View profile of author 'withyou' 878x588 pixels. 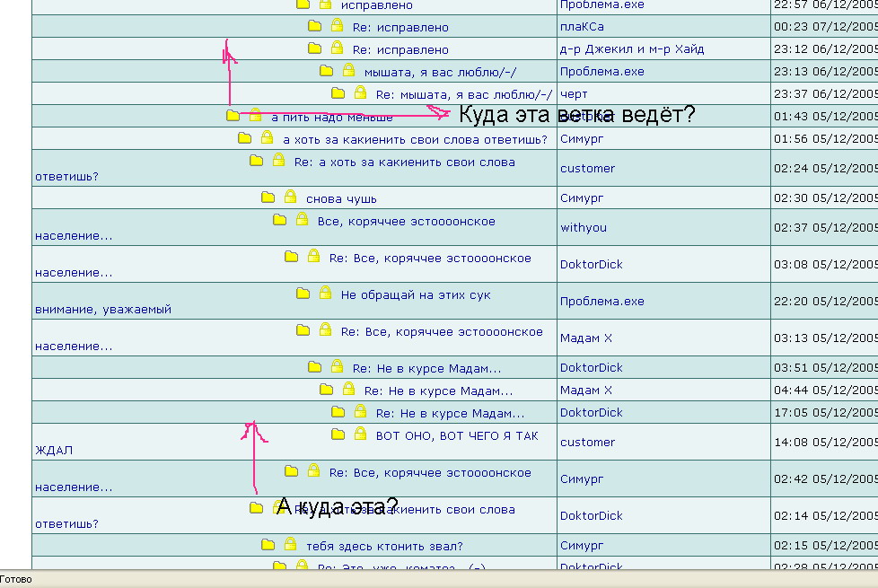pyautogui.click(x=583, y=228)
